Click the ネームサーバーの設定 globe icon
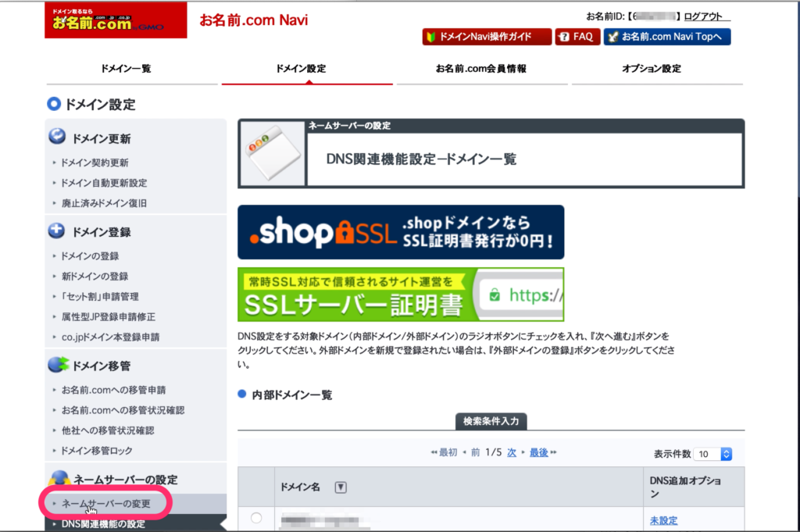 58,479
